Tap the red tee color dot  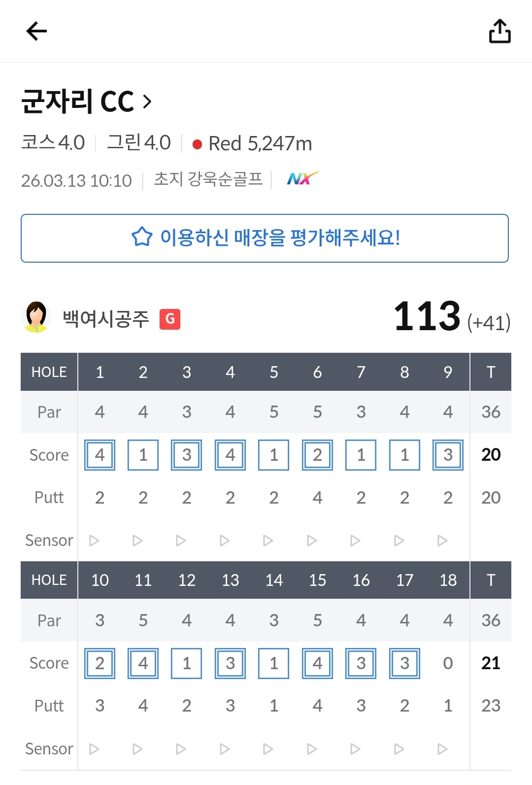(197, 144)
